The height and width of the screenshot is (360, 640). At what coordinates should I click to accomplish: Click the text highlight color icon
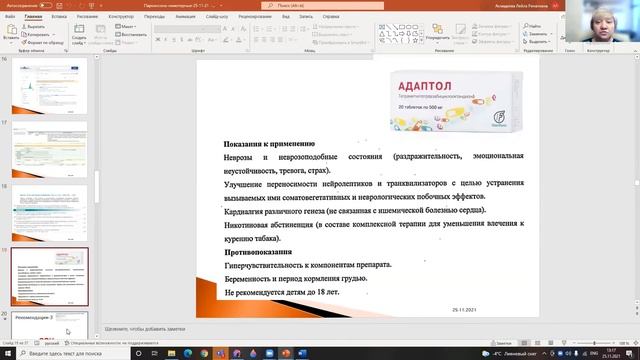point(226,40)
